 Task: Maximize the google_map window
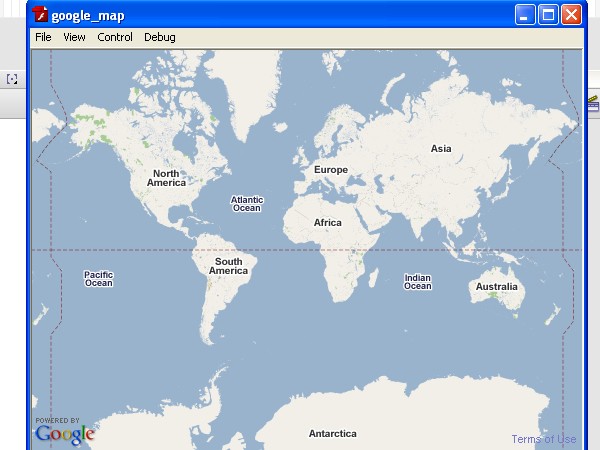[548, 15]
